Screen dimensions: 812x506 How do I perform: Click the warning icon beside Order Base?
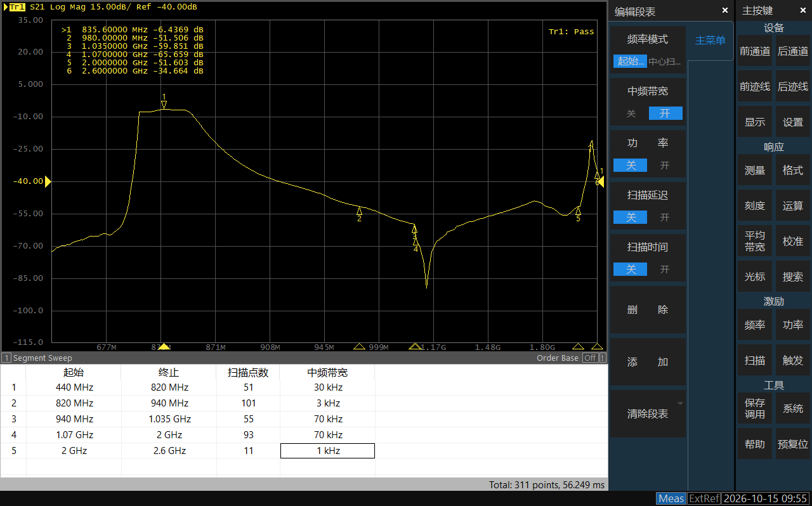click(x=603, y=358)
